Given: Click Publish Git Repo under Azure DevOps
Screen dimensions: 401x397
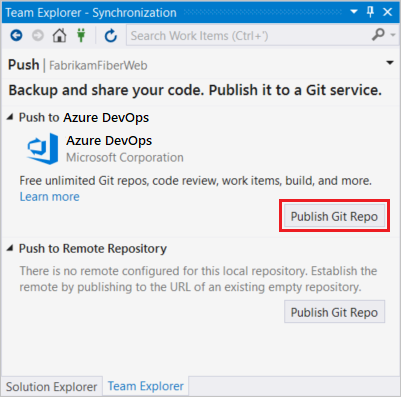Looking at the screenshot, I should click(x=334, y=216).
